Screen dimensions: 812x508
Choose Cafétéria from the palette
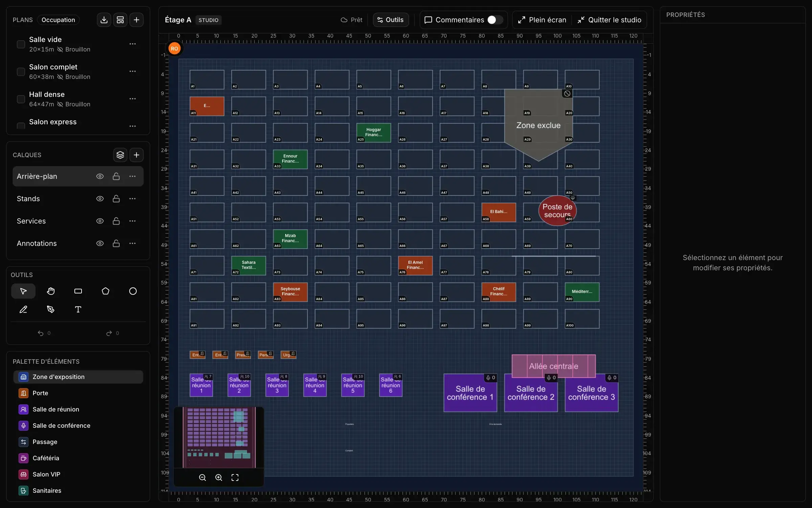[78, 458]
